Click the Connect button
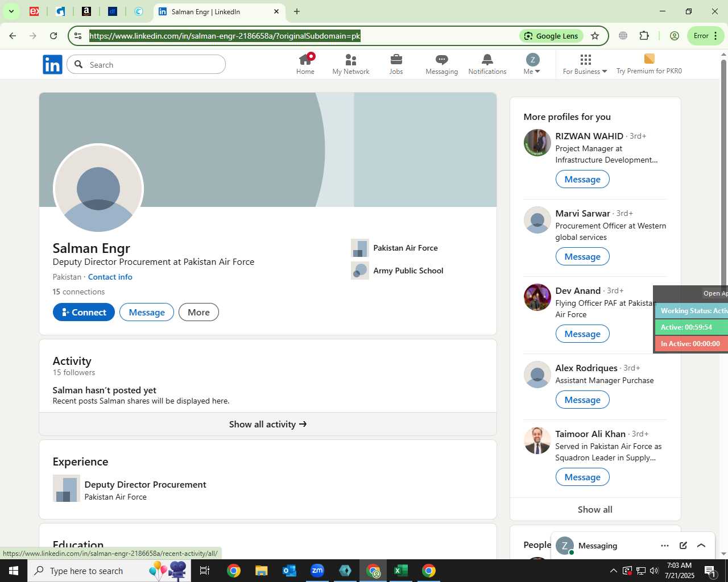This screenshot has width=728, height=582. (84, 312)
